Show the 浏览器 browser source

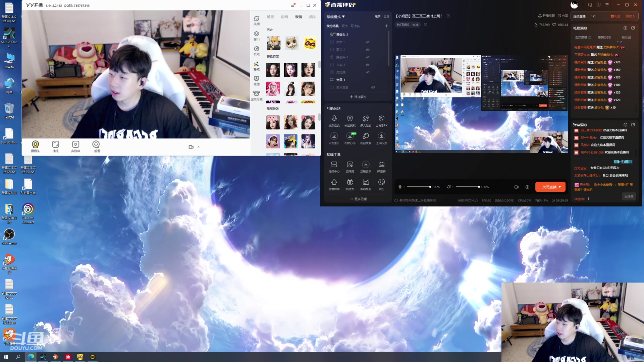(368, 72)
